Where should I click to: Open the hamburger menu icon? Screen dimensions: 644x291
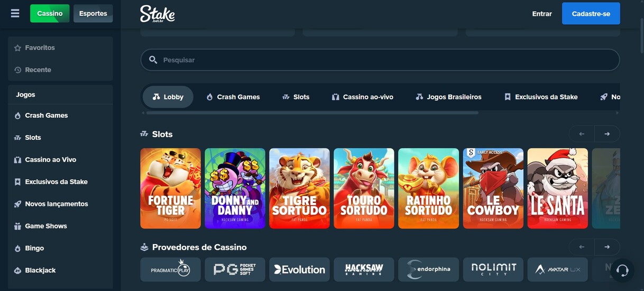pyautogui.click(x=15, y=14)
